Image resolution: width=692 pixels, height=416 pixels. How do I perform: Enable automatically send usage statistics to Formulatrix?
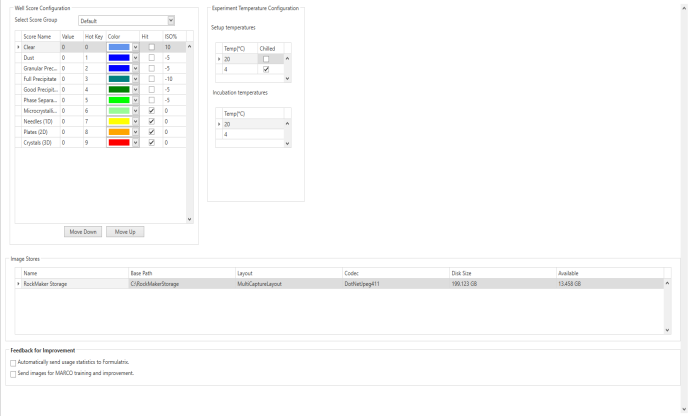click(x=14, y=363)
